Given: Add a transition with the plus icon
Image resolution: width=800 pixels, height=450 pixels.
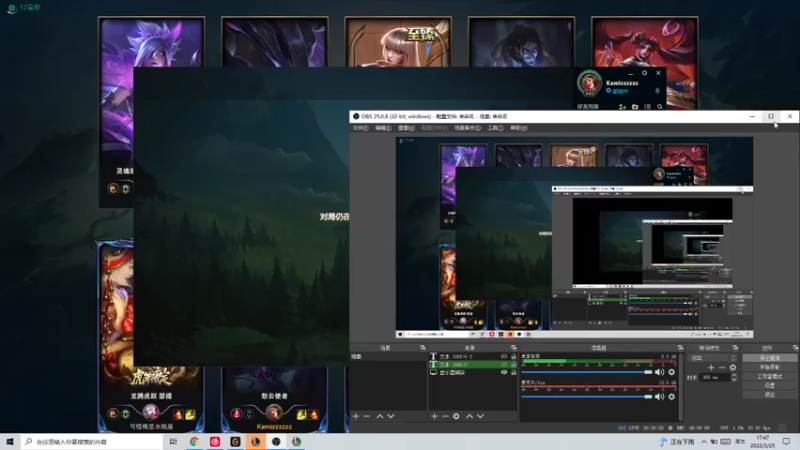Looking at the screenshot, I should pos(711,367).
